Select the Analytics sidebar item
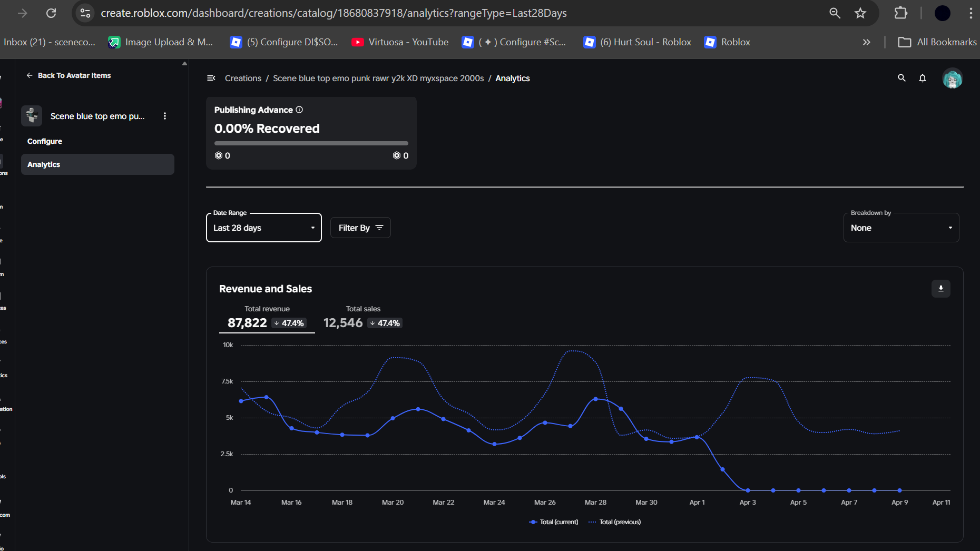980x551 pixels. pos(97,164)
